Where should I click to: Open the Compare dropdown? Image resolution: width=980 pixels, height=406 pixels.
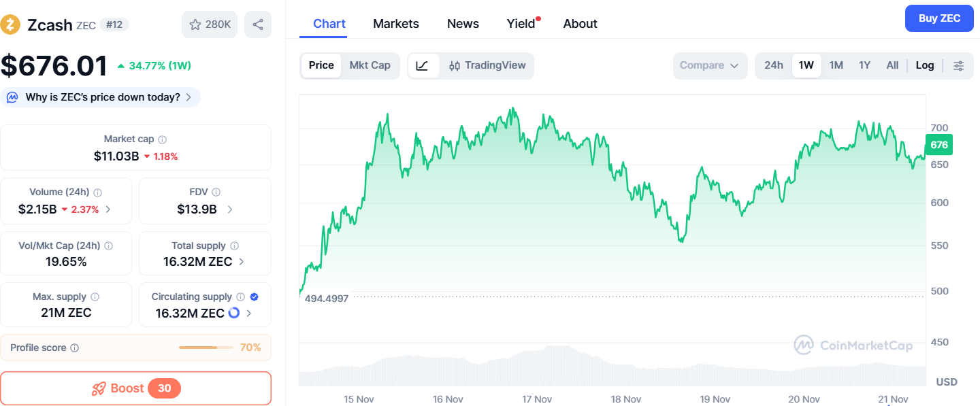pos(709,65)
